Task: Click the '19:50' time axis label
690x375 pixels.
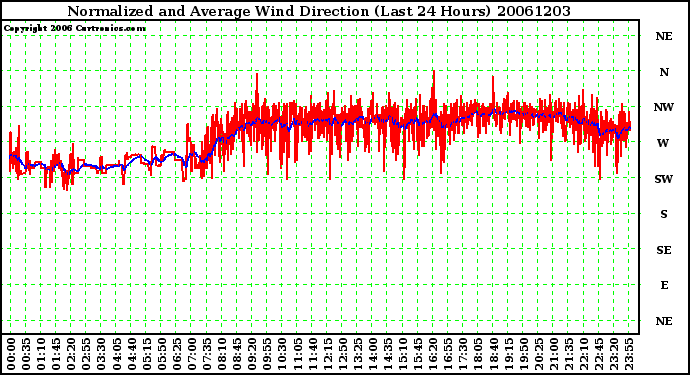Action: pos(523,354)
